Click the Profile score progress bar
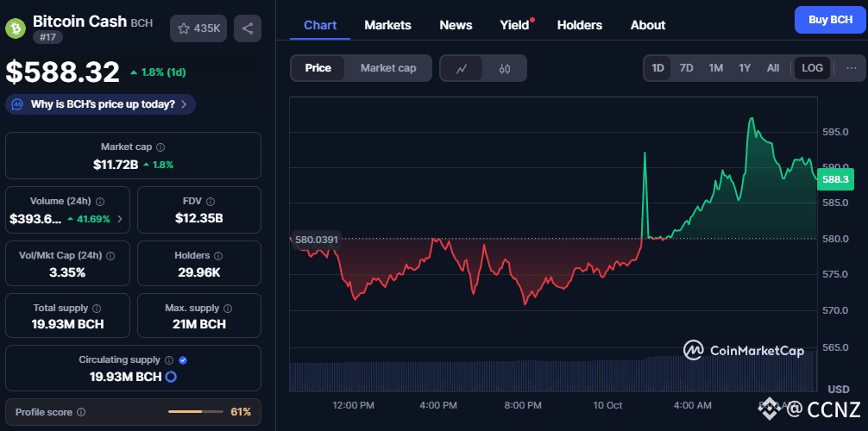This screenshot has height=431, width=868. click(x=197, y=412)
